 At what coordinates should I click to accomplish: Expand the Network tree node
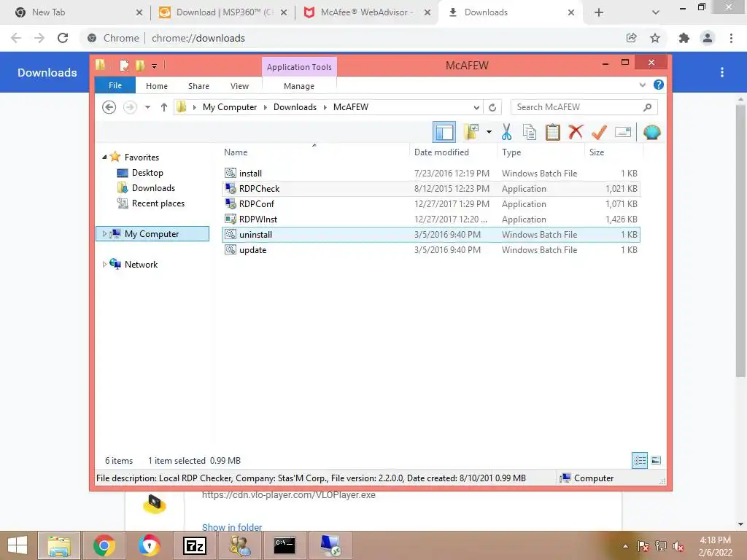click(x=104, y=264)
